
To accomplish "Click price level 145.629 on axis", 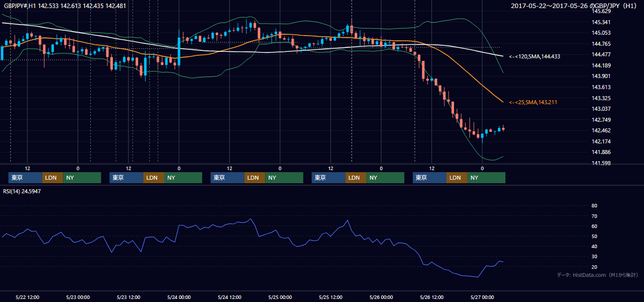I will (x=601, y=11).
